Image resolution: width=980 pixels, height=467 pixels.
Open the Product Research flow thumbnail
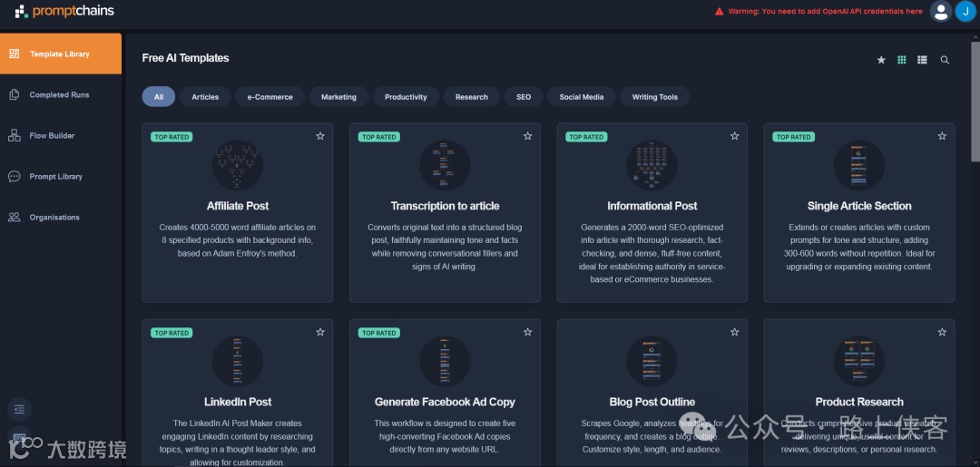(859, 362)
